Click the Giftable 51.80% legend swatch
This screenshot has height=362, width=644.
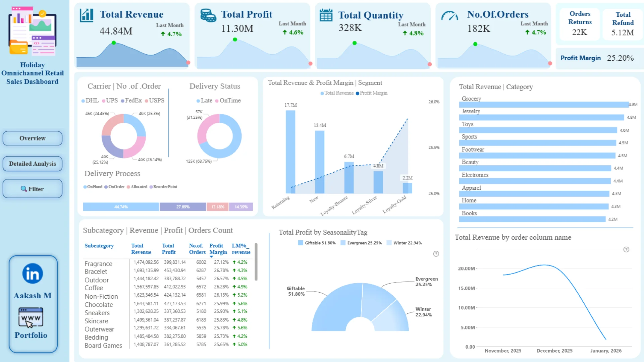click(301, 243)
